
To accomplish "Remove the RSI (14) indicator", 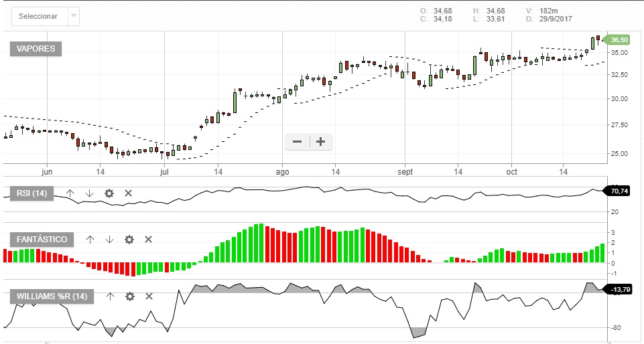I will pyautogui.click(x=129, y=193).
